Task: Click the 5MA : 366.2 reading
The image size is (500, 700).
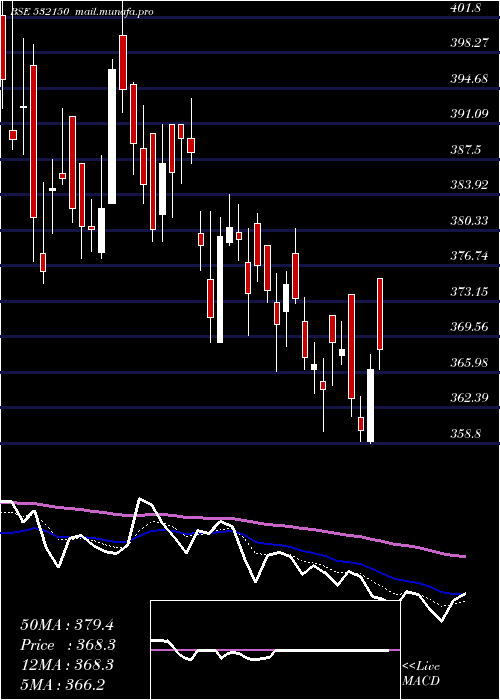Action: tap(62, 685)
